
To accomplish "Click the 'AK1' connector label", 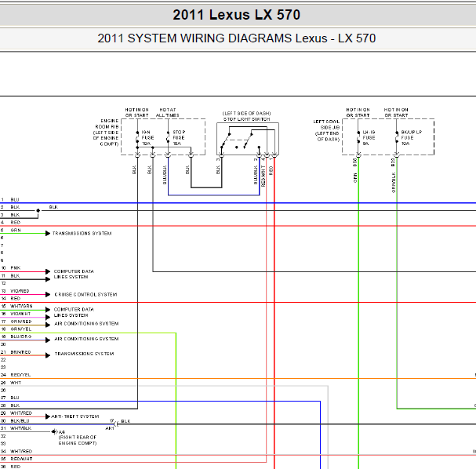I will tap(110, 428).
